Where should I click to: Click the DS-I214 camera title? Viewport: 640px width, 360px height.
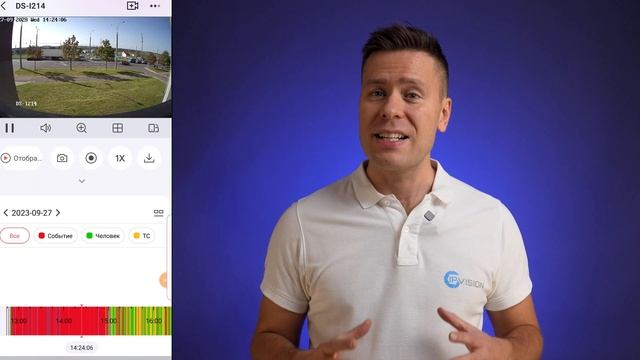[x=30, y=6]
